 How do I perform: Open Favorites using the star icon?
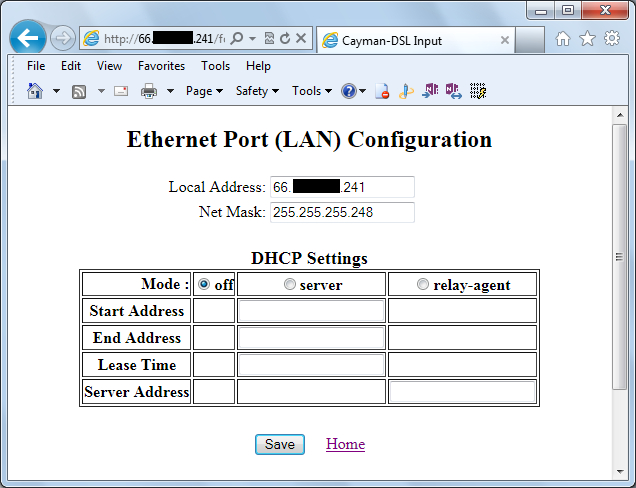pos(587,39)
